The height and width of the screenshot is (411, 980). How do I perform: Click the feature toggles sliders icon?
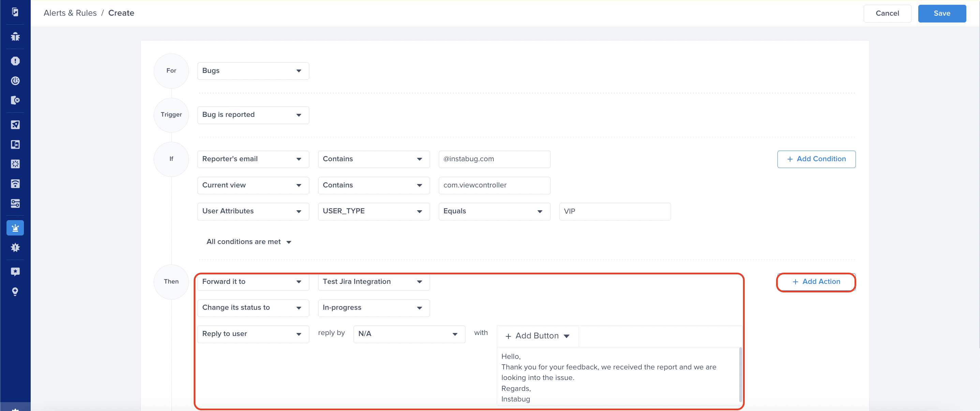(15, 203)
